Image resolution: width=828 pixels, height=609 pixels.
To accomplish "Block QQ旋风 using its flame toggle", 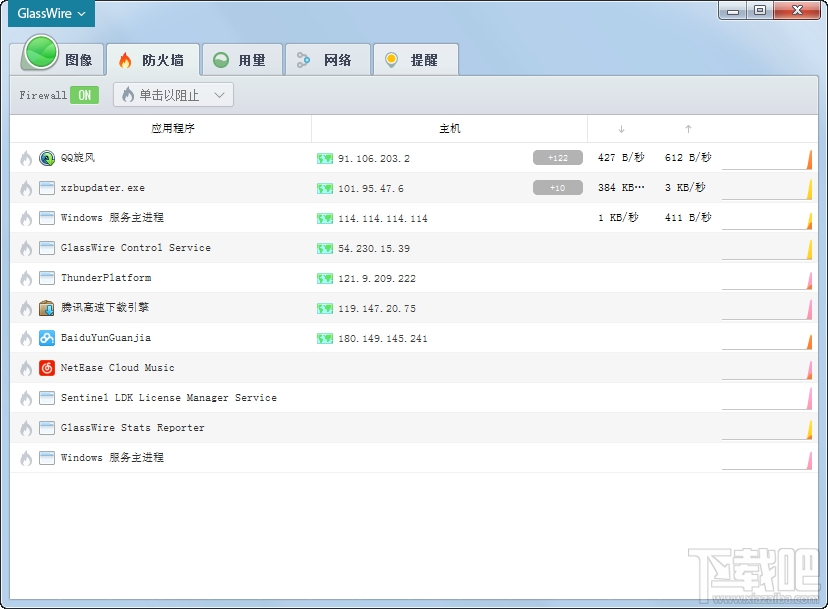I will (x=24, y=158).
